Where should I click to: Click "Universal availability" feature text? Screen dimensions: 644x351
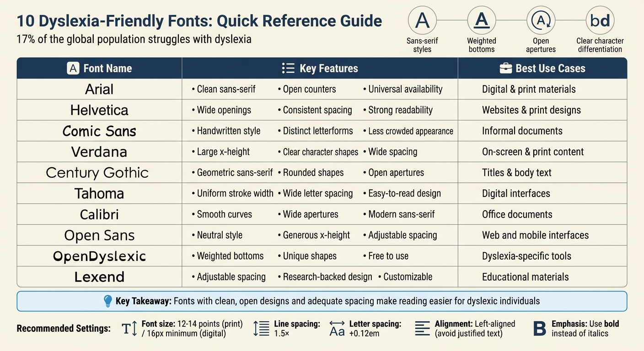click(x=405, y=89)
